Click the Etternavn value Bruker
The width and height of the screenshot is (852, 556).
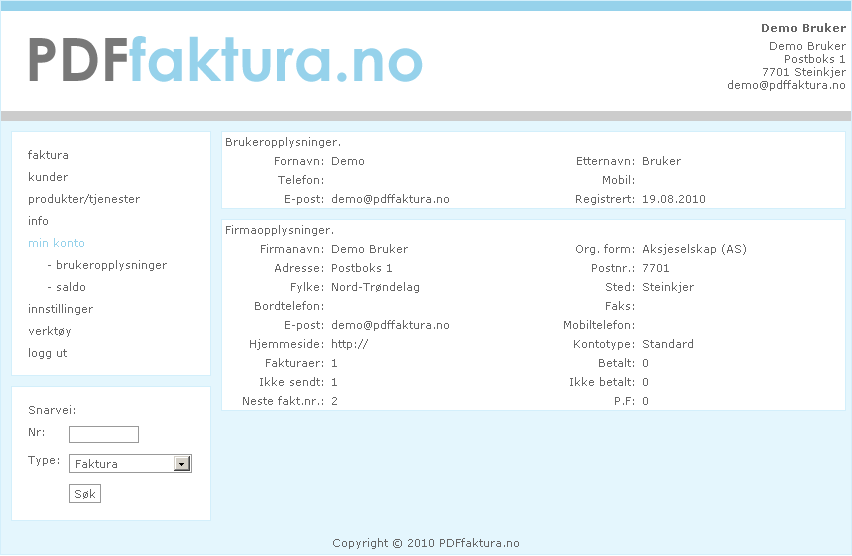pyautogui.click(x=661, y=161)
